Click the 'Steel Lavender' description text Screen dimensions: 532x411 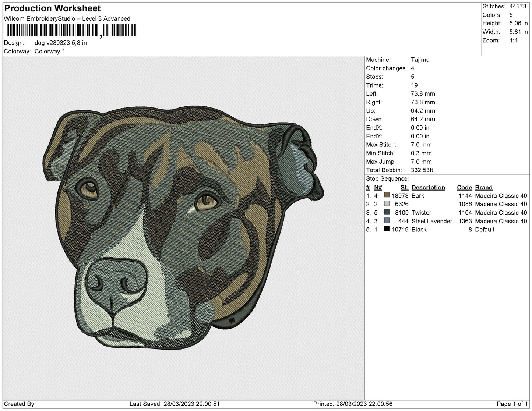point(432,221)
